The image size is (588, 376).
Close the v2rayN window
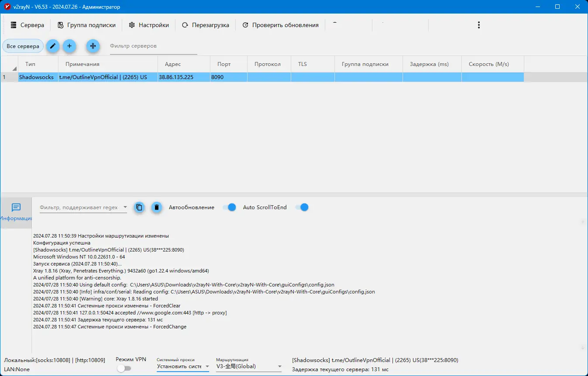click(x=578, y=7)
